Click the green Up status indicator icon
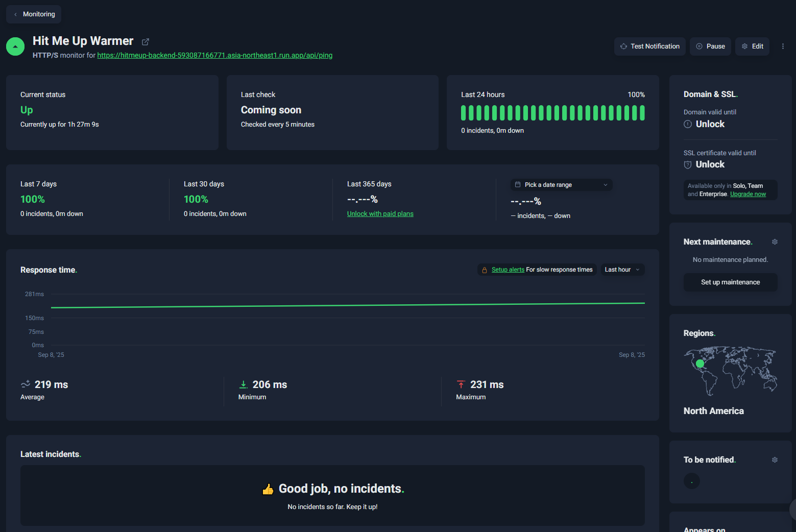The height and width of the screenshot is (532, 796). pyautogui.click(x=15, y=46)
